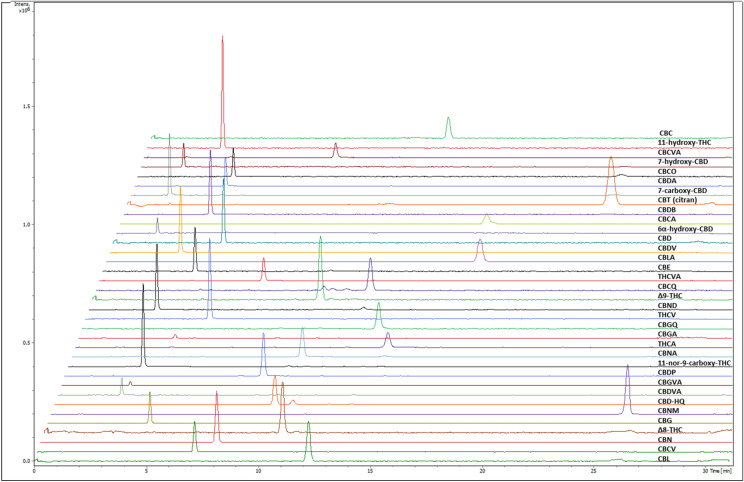Click the CBCV label

coord(667,449)
